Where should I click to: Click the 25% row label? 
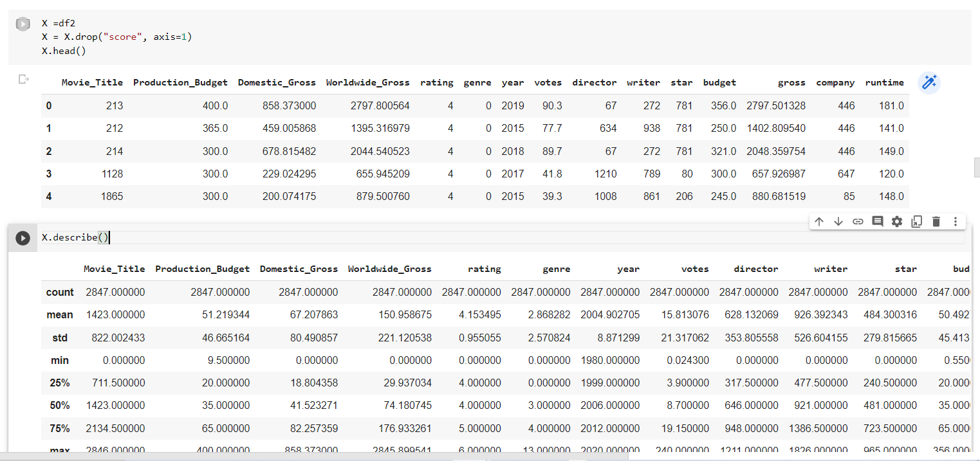pos(60,383)
